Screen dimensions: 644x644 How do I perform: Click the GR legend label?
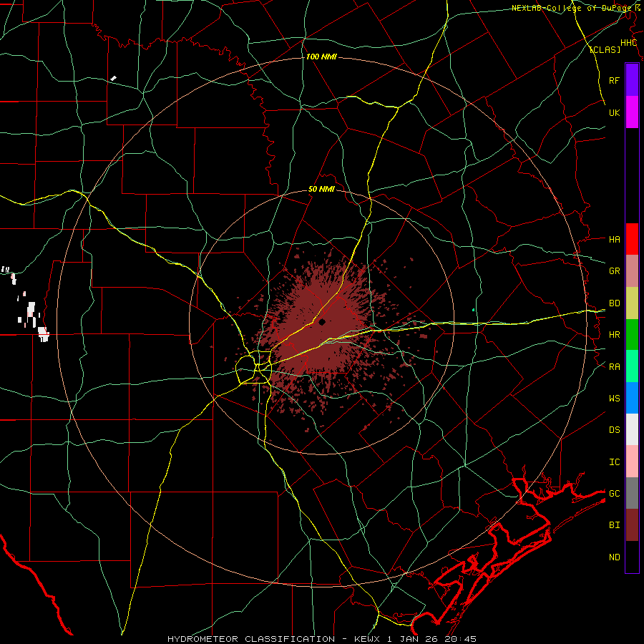coord(614,271)
